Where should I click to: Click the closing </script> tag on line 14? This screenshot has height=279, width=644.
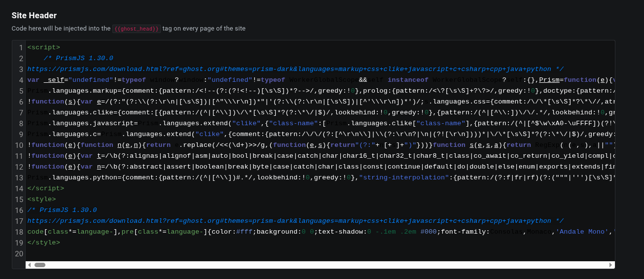[x=46, y=188]
